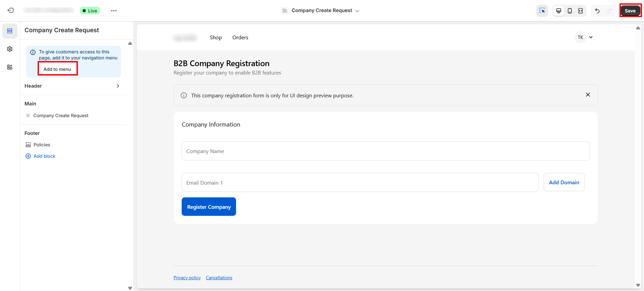Click the Main section label
Viewport: 644px width, 291px height.
point(30,104)
